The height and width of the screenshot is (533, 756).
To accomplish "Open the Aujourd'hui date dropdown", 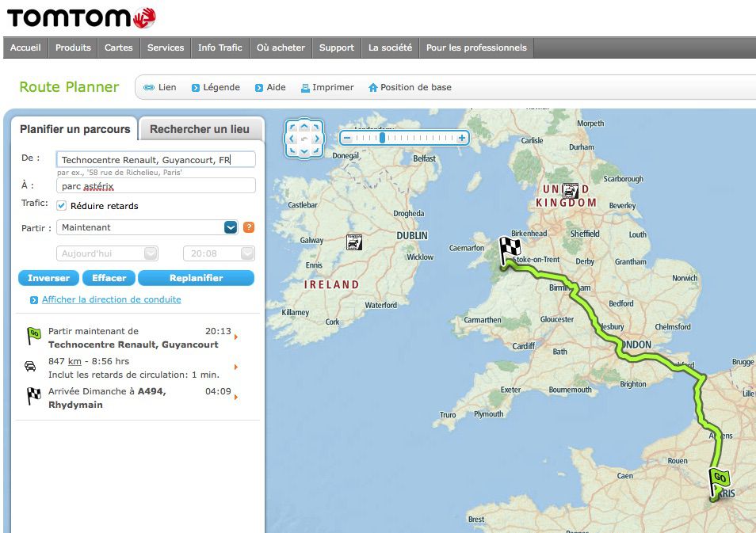I will tap(107, 253).
